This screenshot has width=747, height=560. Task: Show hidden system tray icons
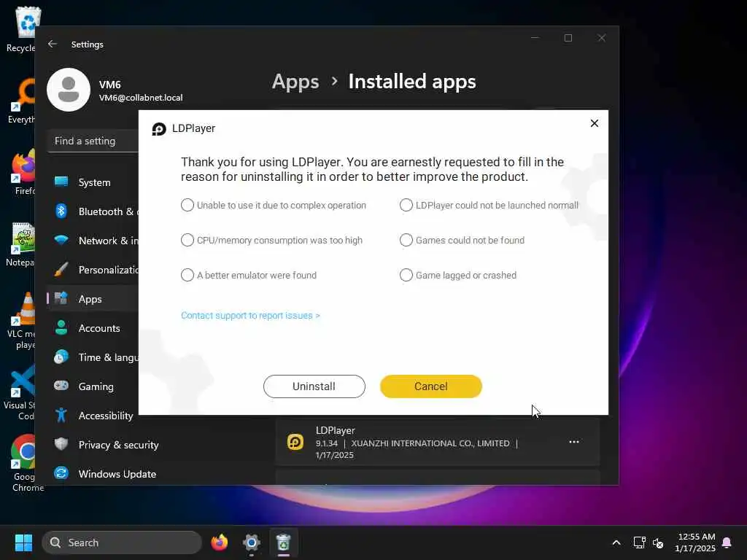pos(616,542)
